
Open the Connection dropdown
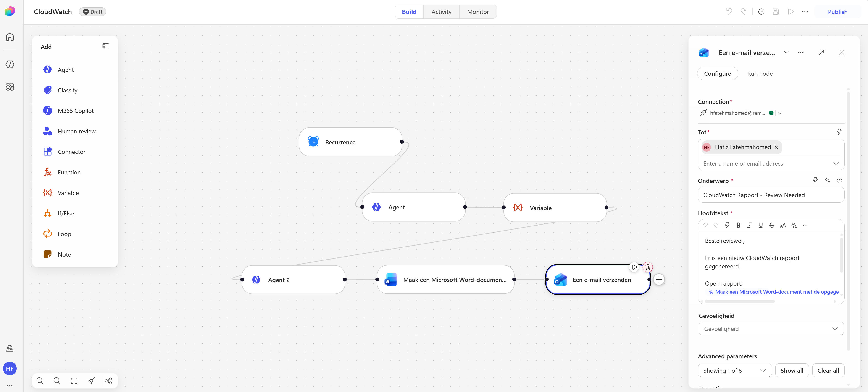(780, 113)
